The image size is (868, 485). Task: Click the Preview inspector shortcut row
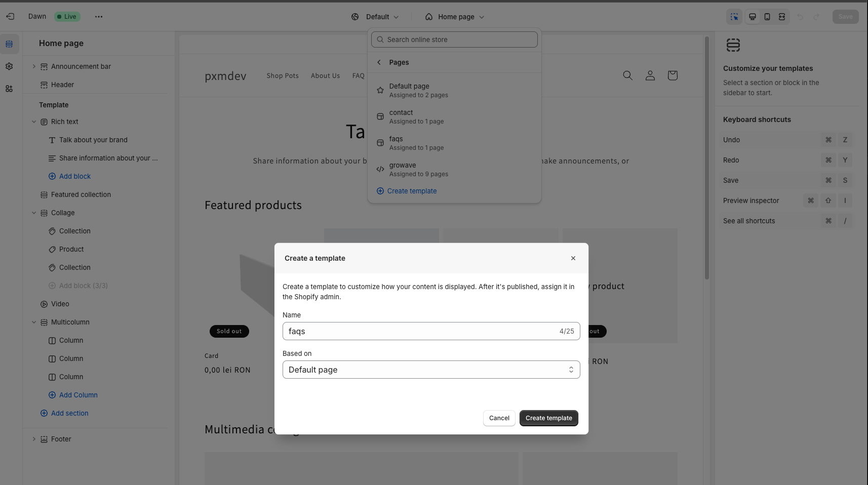[x=787, y=200]
